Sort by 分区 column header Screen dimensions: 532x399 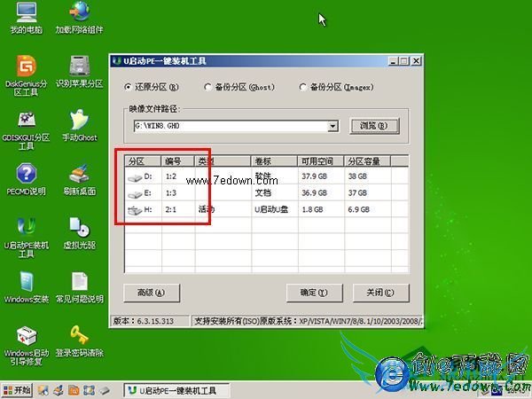[143, 161]
